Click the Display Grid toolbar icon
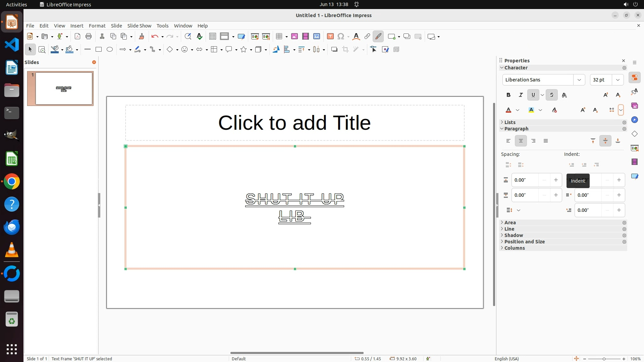Screen dimensions: 644x362 tap(212, 36)
